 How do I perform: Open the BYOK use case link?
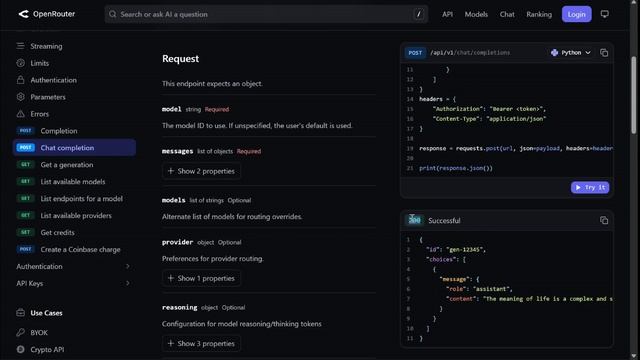point(39,333)
